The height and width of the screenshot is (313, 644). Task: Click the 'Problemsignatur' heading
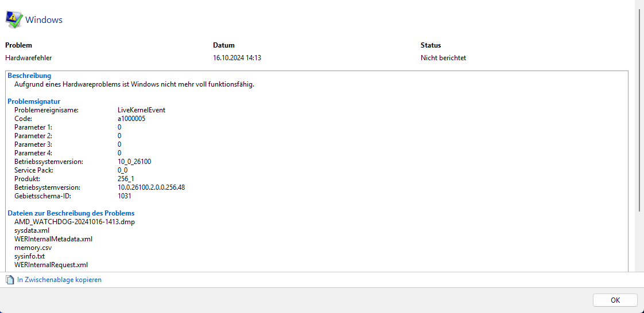pos(34,101)
